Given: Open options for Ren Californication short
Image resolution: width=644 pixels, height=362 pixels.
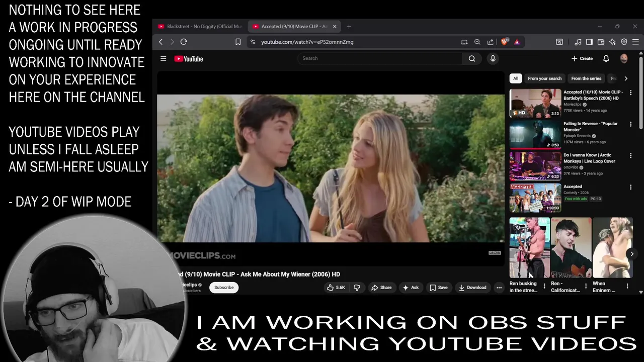Looking at the screenshot, I should tap(586, 286).
